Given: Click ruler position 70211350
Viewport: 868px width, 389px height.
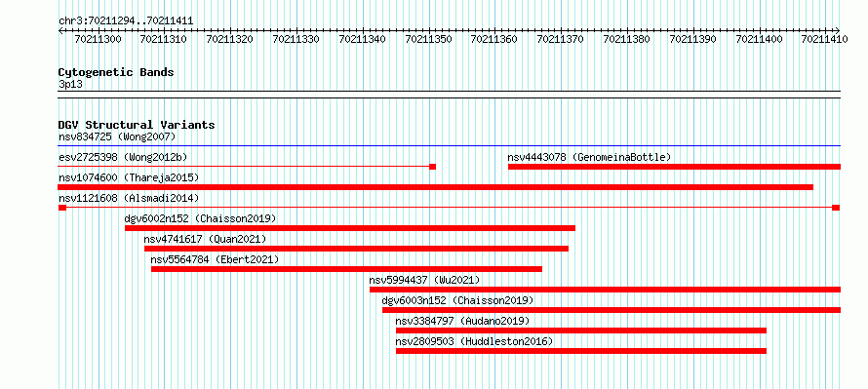Looking at the screenshot, I should pyautogui.click(x=428, y=39).
